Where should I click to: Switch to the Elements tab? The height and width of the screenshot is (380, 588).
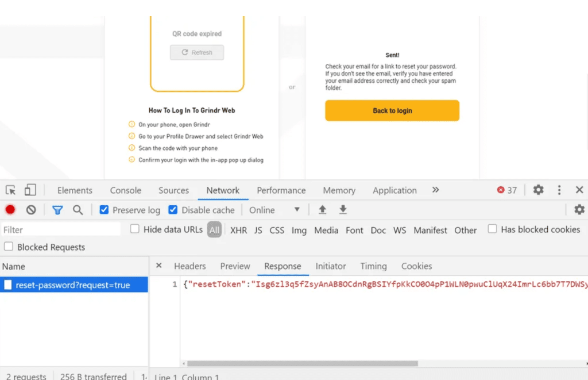pos(75,190)
